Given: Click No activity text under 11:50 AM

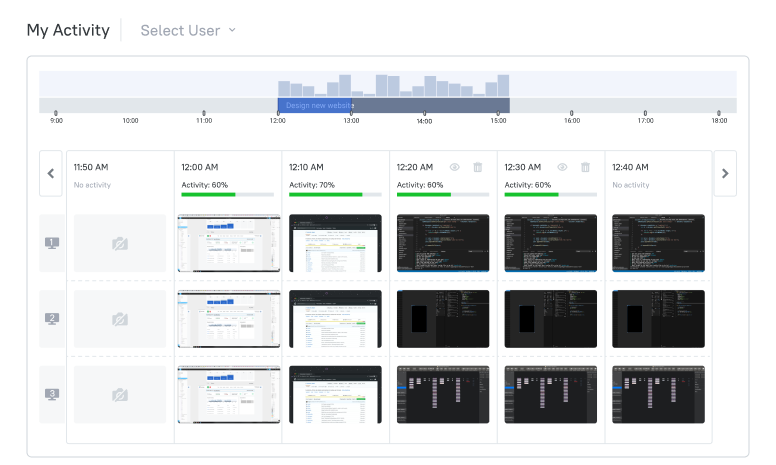Looking at the screenshot, I should (x=93, y=185).
